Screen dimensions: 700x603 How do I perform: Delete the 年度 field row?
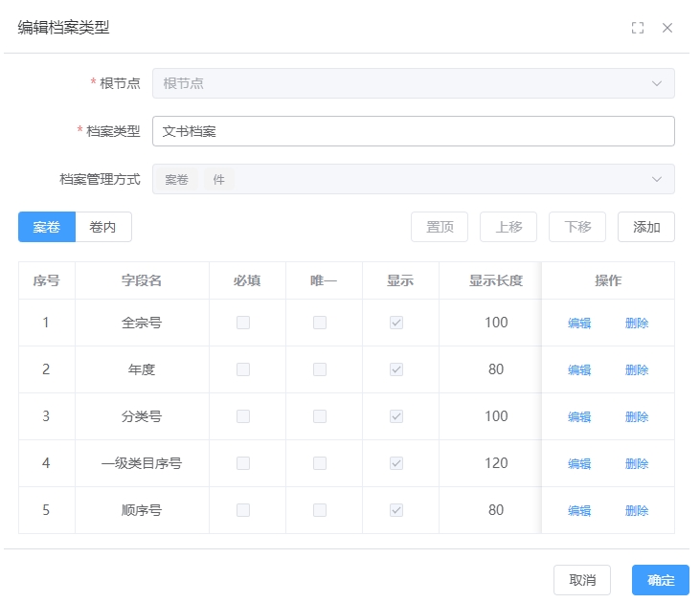point(637,370)
